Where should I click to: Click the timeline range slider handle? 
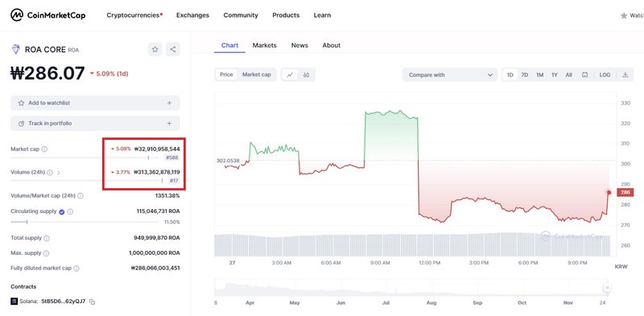point(607,288)
